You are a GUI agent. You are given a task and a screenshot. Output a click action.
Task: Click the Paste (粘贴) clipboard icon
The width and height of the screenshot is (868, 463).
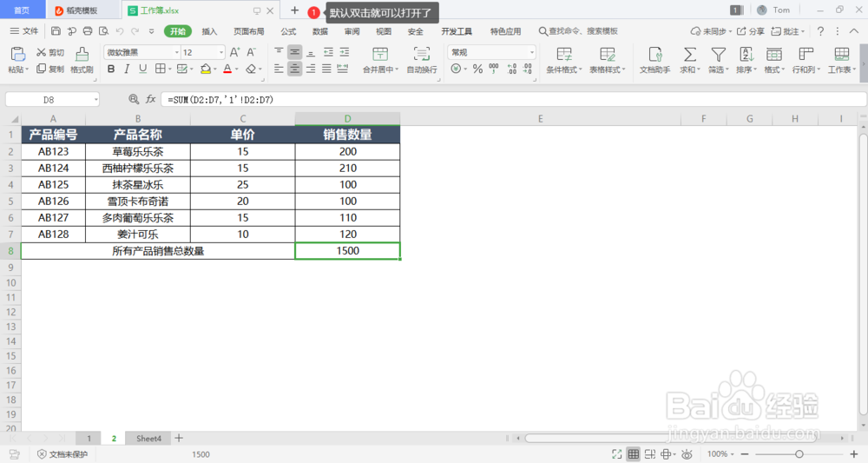click(x=17, y=54)
